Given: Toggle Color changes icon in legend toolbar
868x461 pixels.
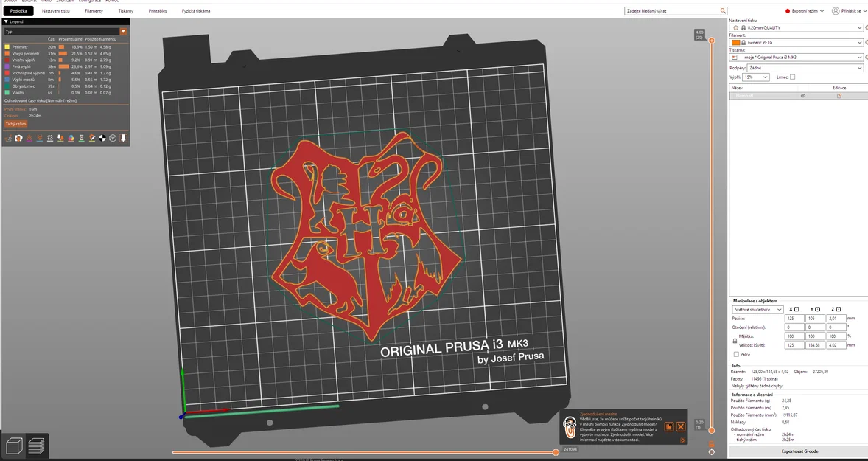Looking at the screenshot, I should pos(71,138).
